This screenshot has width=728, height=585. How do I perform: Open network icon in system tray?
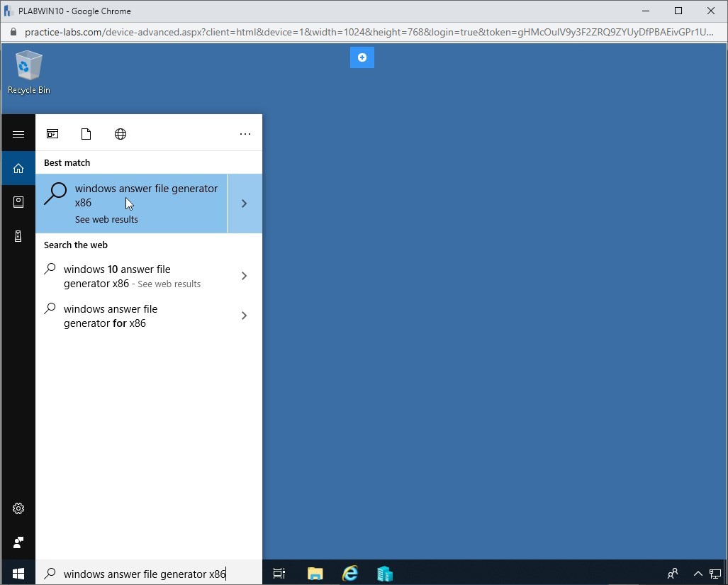tap(715, 574)
